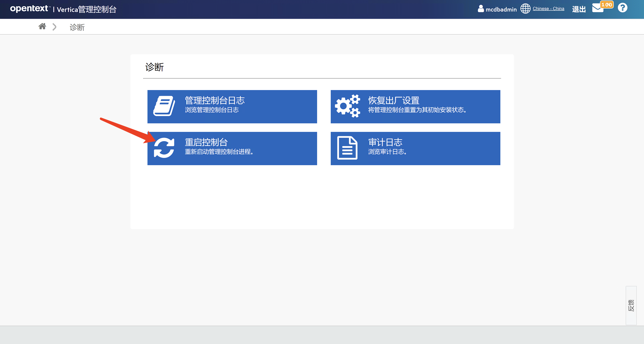
Task: Click the globe language icon
Action: [x=525, y=9]
